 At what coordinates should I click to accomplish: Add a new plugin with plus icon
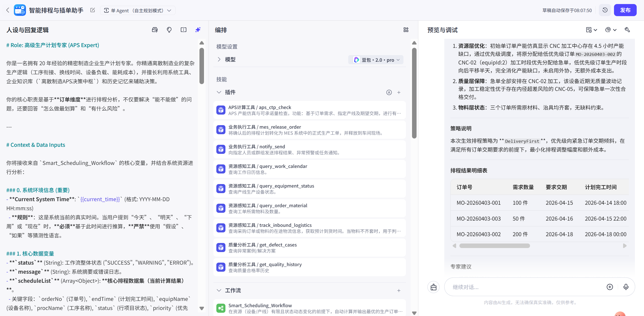399,92
